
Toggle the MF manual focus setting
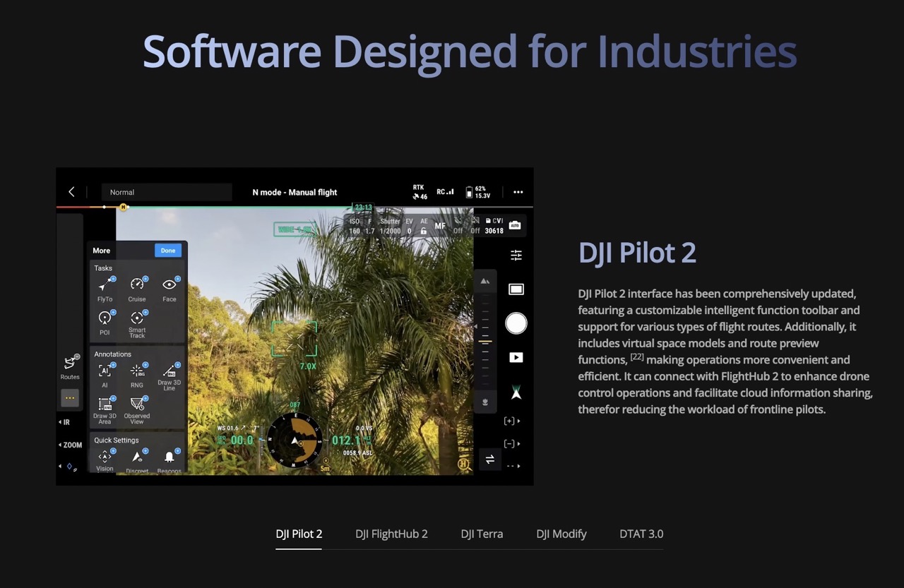(440, 226)
